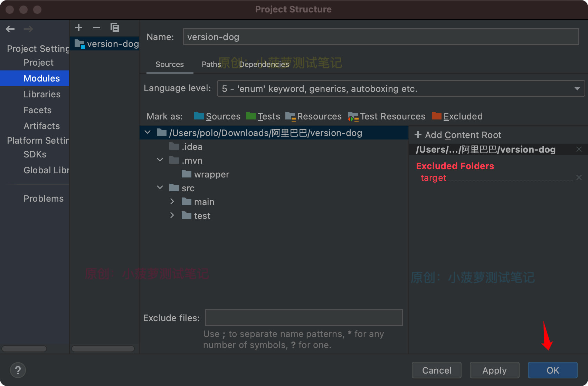Select the test folder row
Image resolution: width=588 pixels, height=386 pixels.
point(274,216)
